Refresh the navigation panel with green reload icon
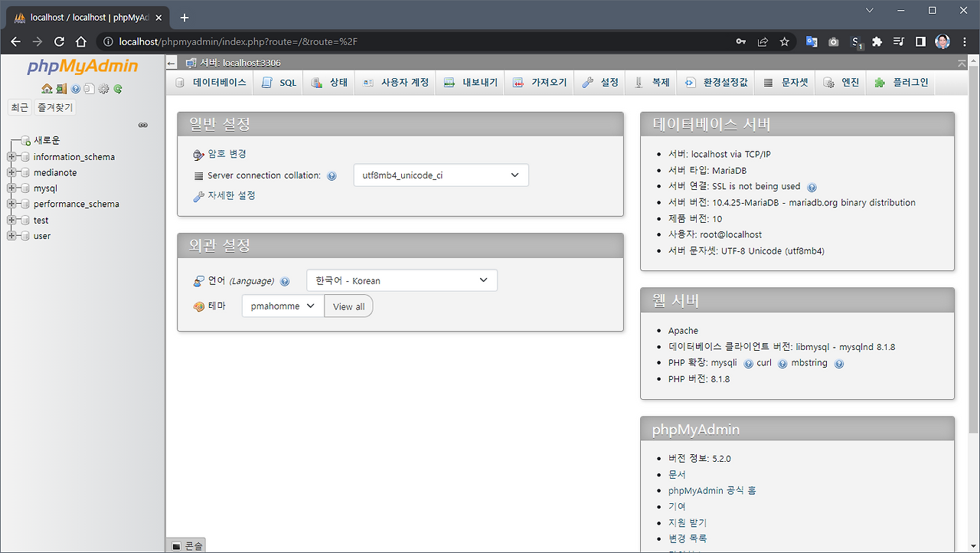The height and width of the screenshot is (553, 980). tap(118, 89)
